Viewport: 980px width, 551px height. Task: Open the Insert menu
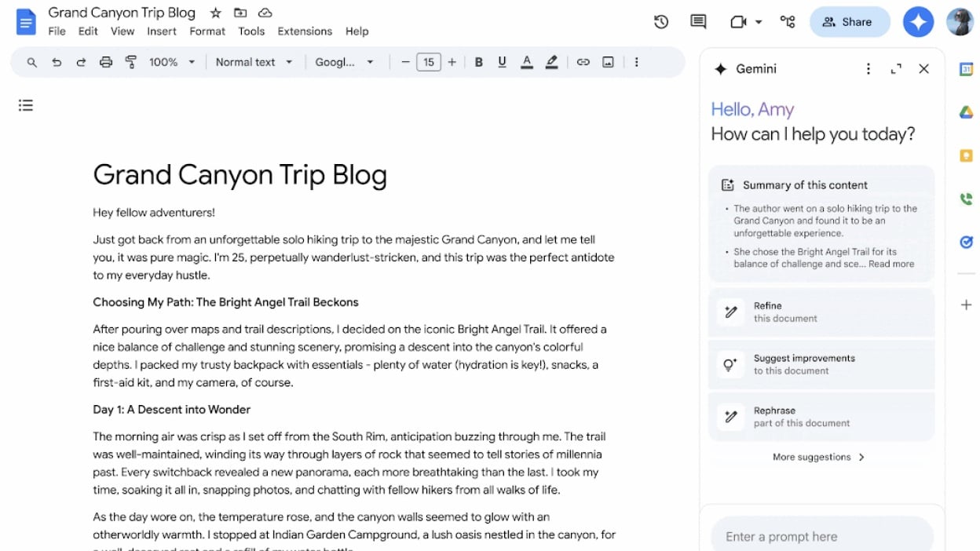pos(162,31)
